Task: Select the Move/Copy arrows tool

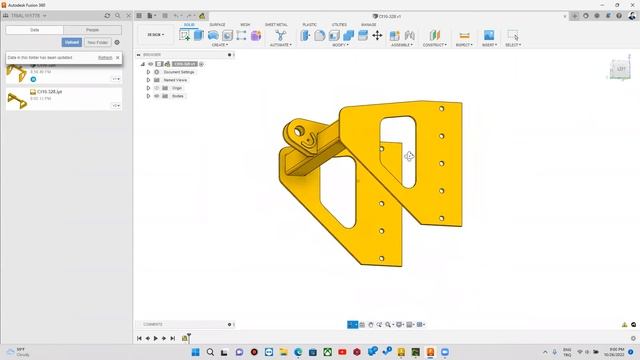Action: [x=377, y=36]
